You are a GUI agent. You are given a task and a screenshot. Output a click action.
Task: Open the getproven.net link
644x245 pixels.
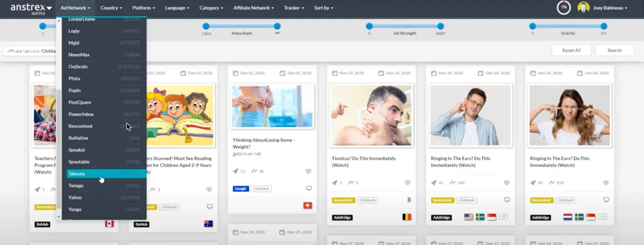click(247, 154)
